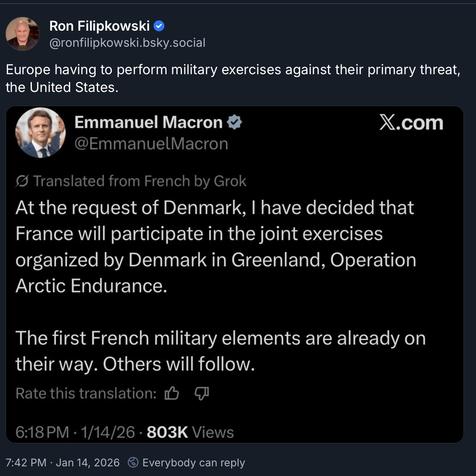The height and width of the screenshot is (476, 476).
Task: Click the verified badge next to Emmanuel Macron
Action: (x=234, y=122)
